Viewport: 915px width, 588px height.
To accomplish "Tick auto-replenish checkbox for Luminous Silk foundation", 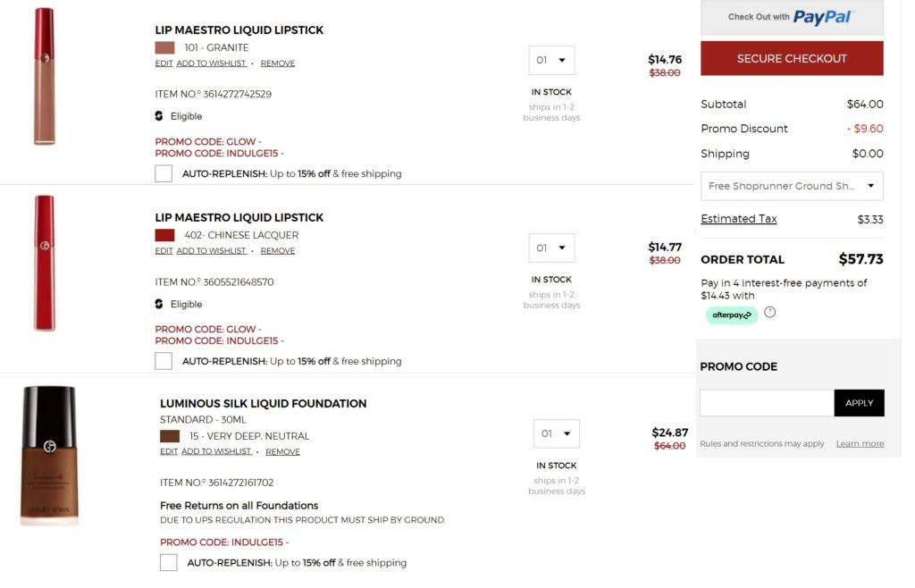I will point(169,562).
